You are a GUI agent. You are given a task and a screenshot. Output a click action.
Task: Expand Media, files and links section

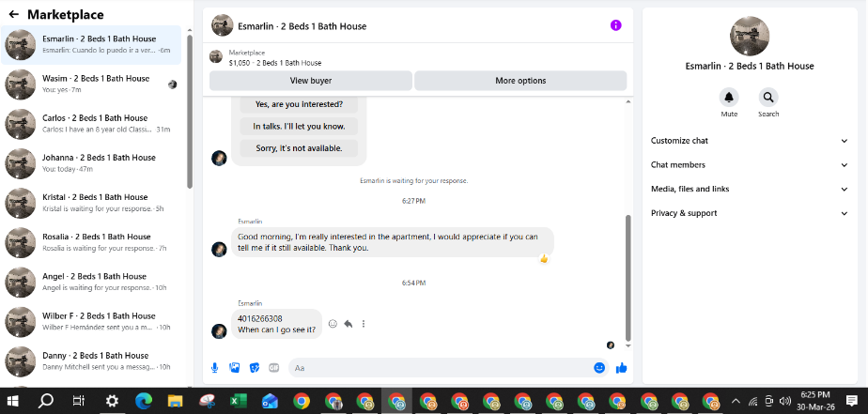click(x=750, y=189)
